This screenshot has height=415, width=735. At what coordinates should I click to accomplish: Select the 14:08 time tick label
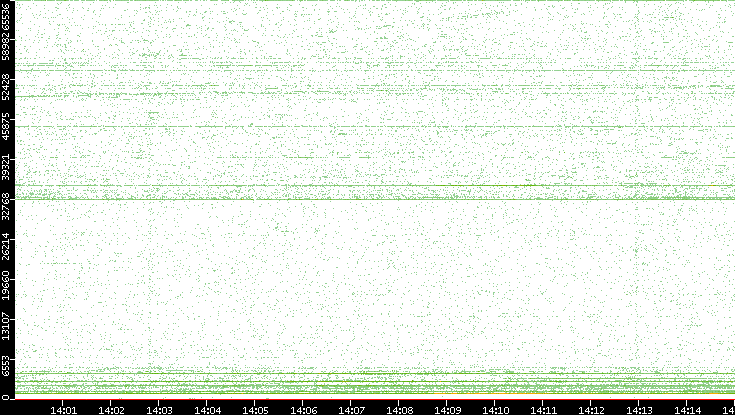point(399,410)
